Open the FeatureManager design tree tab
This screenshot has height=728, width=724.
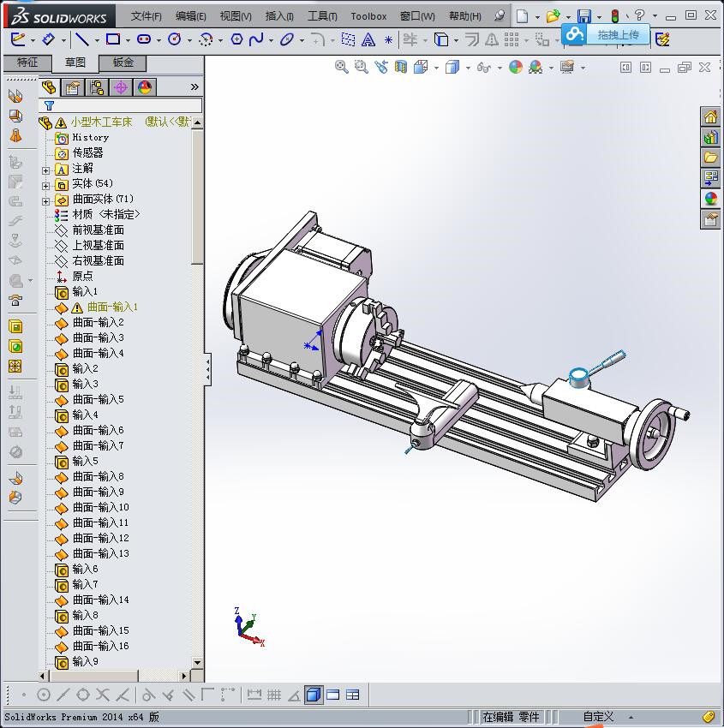[49, 87]
